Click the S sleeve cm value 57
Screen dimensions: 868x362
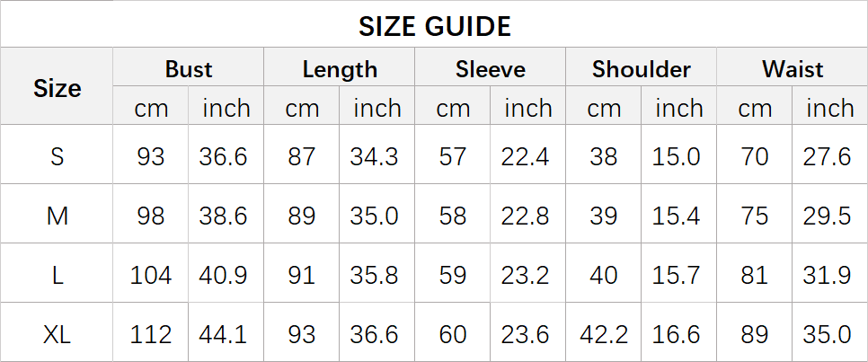(x=452, y=157)
